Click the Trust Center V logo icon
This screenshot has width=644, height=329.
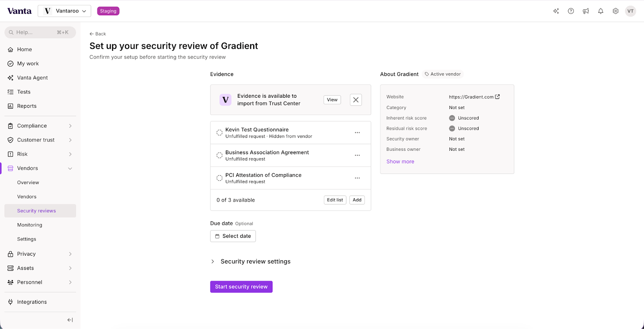(x=225, y=100)
